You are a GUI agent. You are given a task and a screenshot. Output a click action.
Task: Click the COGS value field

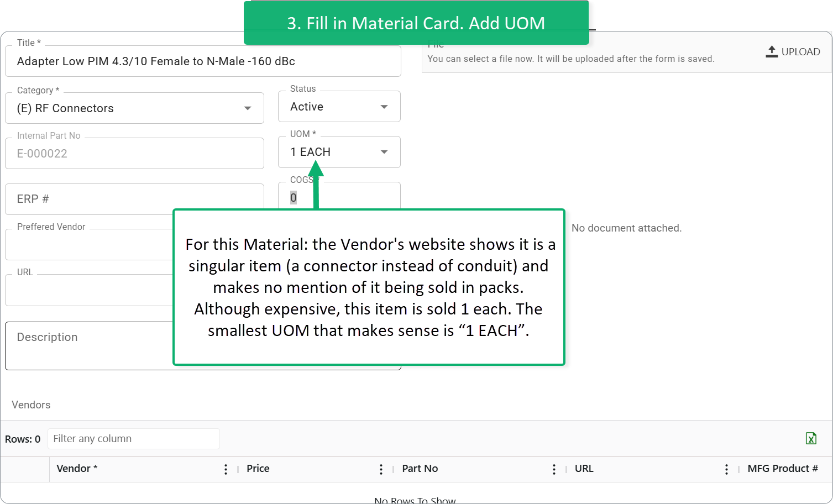coord(339,196)
